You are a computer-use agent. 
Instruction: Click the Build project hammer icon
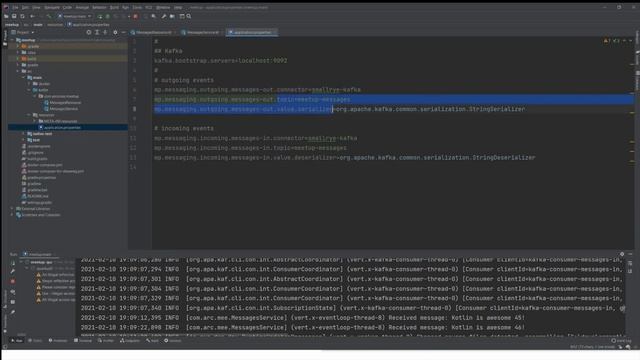tap(49, 16)
